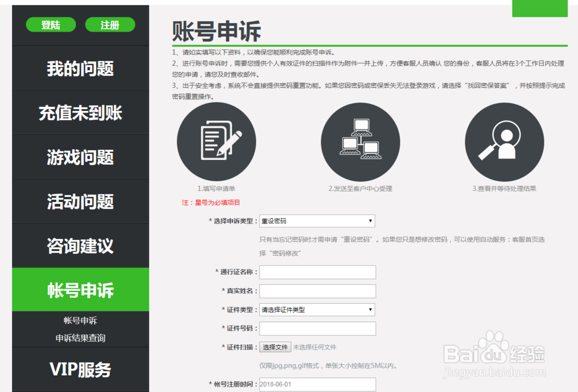Open the 重设密码 type selector arrow
Screen dimensions: 578x392
370,221
